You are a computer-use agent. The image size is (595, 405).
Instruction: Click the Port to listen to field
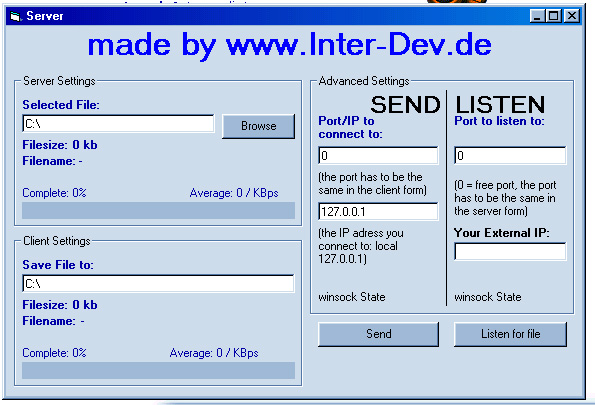tap(510, 155)
